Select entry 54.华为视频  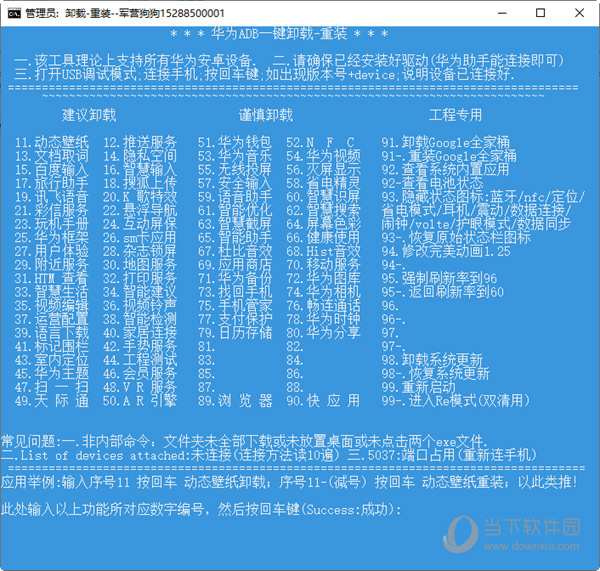click(323, 156)
